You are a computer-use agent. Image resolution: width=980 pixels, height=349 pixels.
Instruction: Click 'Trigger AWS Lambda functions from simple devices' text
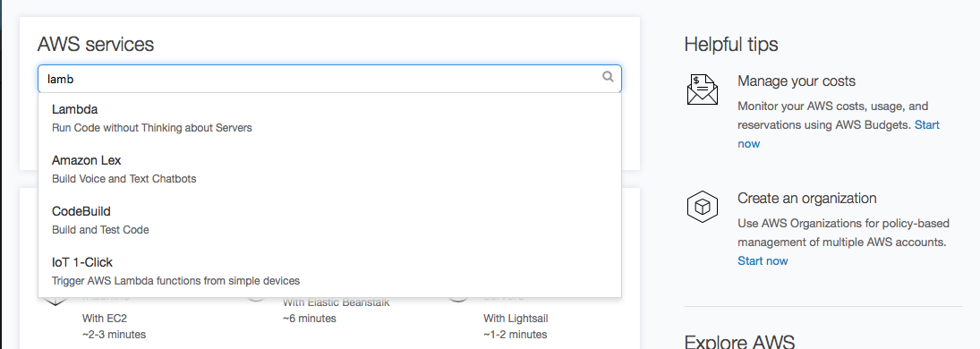point(175,281)
